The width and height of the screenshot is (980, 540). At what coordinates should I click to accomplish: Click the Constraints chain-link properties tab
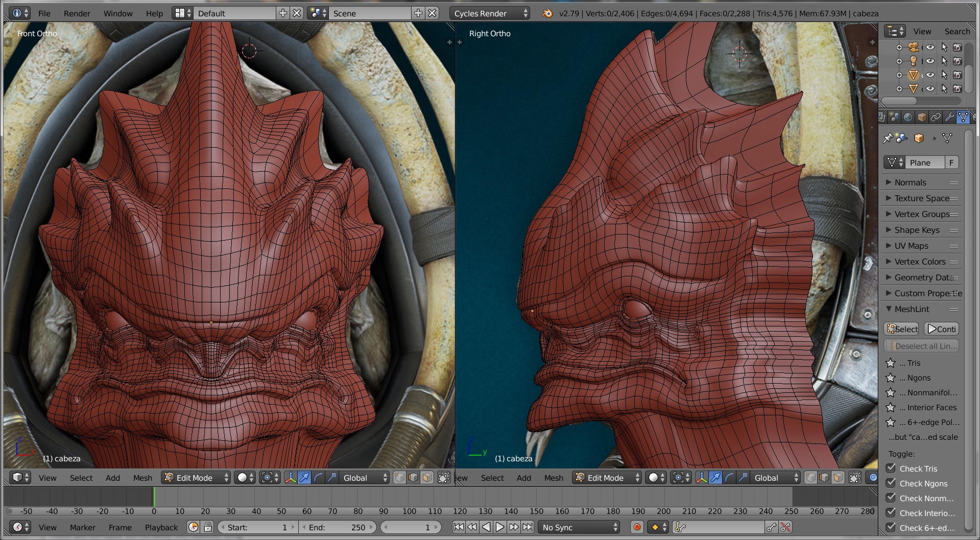click(935, 118)
